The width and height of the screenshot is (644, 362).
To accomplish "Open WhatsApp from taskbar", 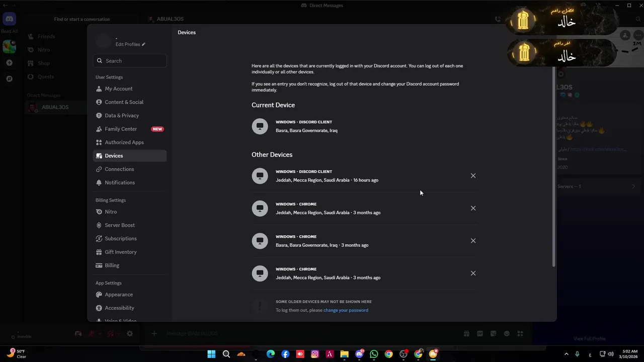I will (x=374, y=354).
